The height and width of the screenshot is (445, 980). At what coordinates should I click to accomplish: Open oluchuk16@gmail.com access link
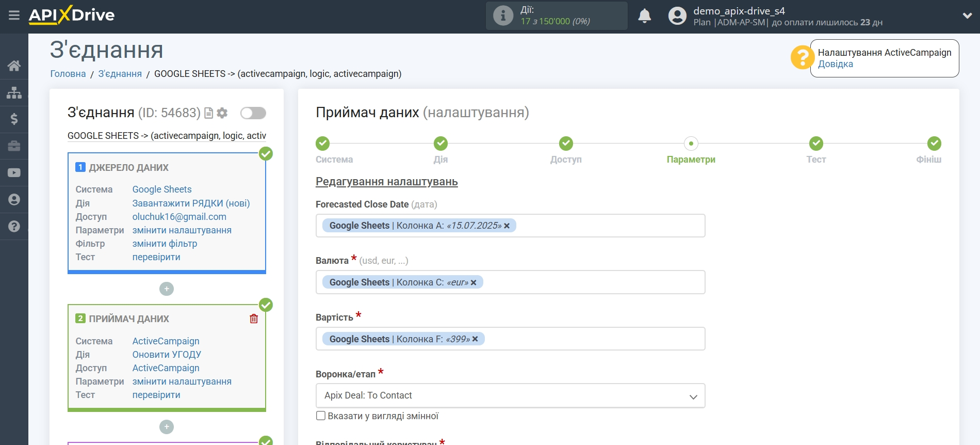179,217
